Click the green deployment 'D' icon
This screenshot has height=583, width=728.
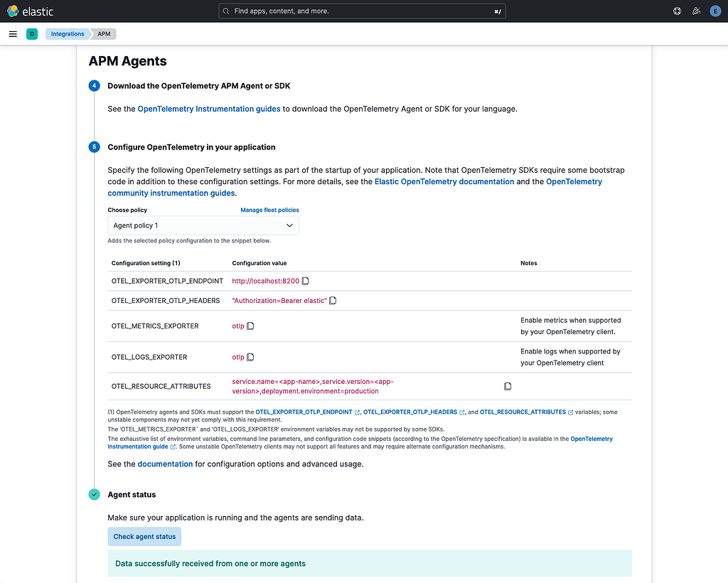coord(31,33)
